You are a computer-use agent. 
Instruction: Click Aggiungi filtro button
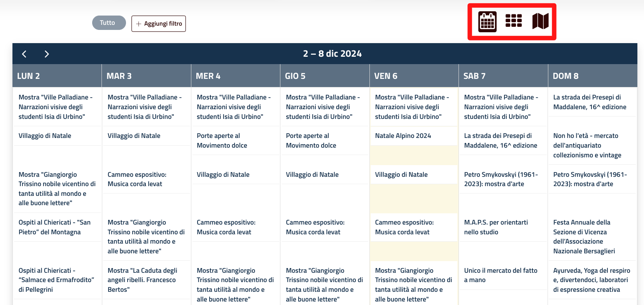[x=159, y=24]
